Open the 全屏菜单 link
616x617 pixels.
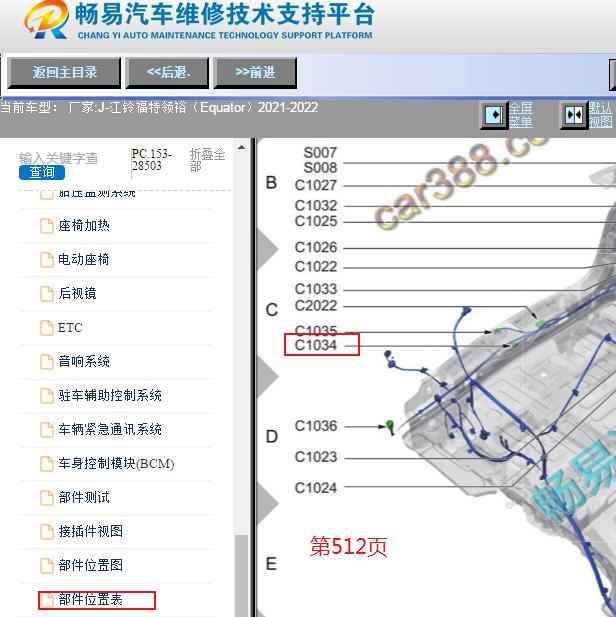521,115
